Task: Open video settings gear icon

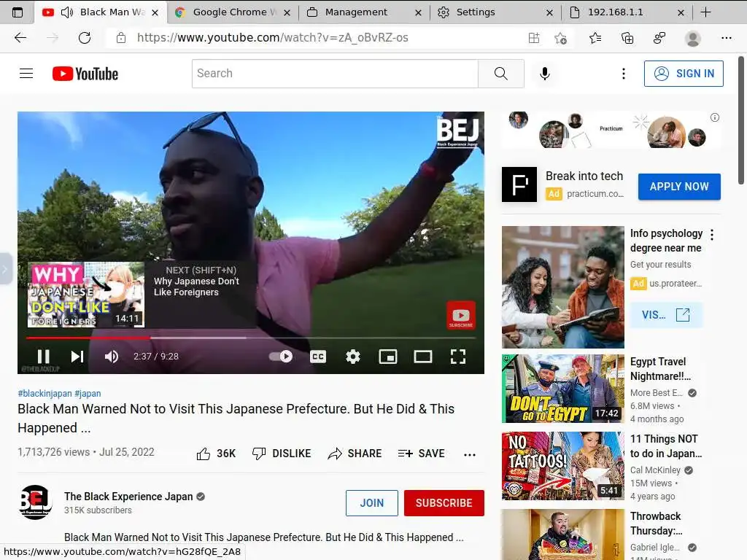Action: [352, 356]
